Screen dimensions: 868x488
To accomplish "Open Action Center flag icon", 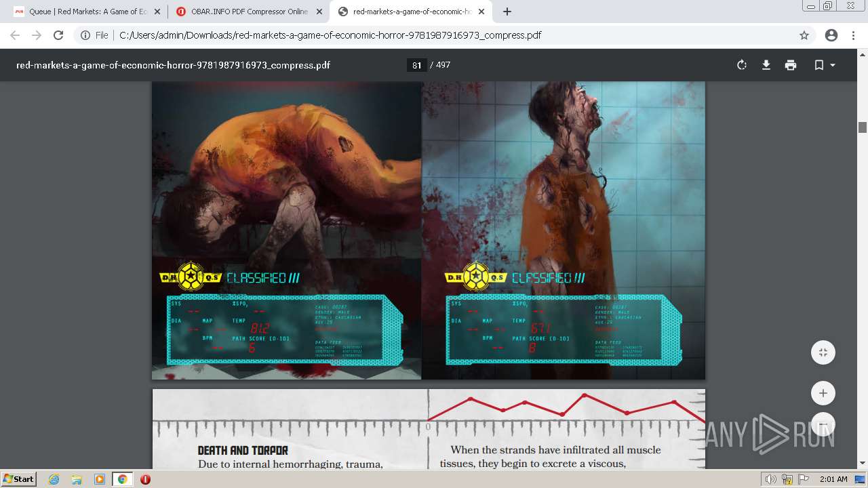I will [x=803, y=479].
